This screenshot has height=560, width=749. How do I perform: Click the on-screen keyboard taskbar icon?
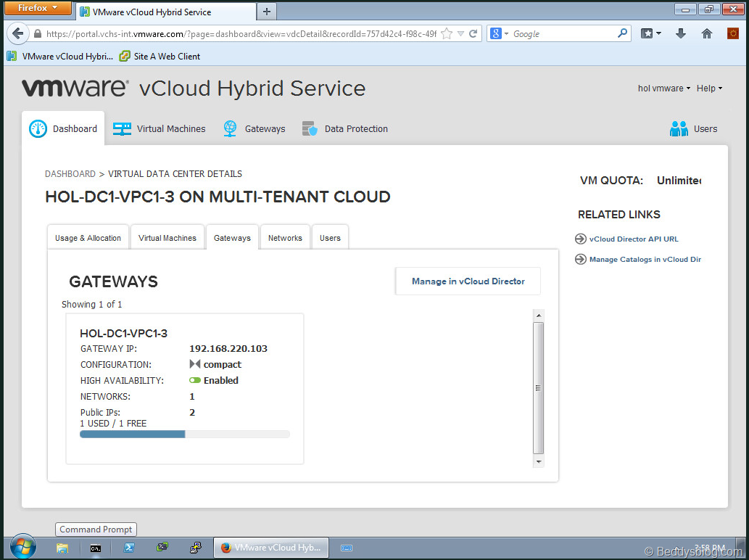pos(347,548)
